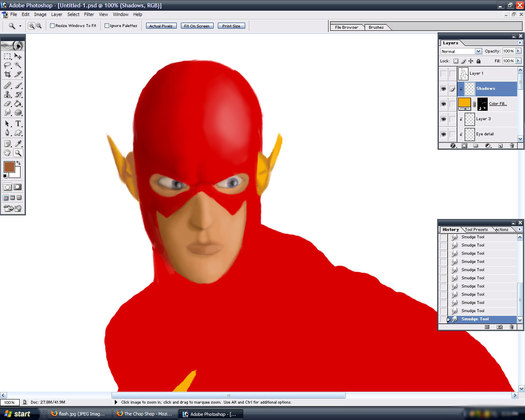Open the Fill slider arrow
The width and height of the screenshot is (525, 420).
point(518,61)
